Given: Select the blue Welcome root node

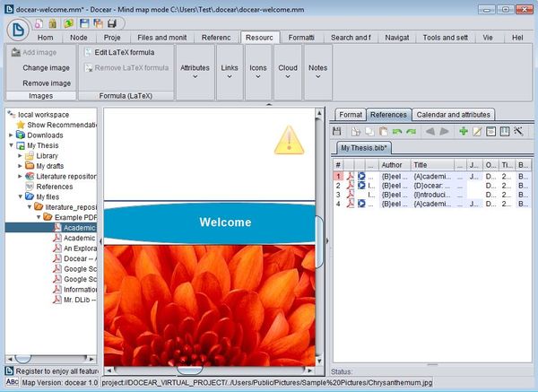Looking at the screenshot, I should pyautogui.click(x=210, y=222).
